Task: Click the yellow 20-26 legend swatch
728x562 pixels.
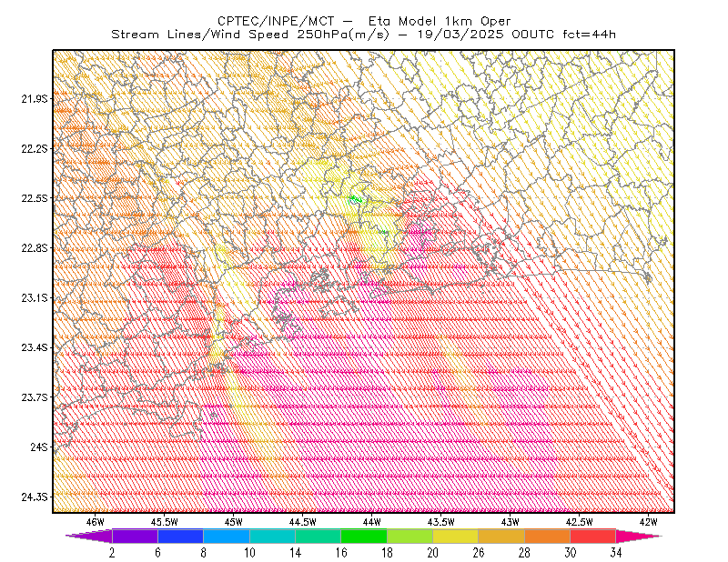Action: [456, 536]
